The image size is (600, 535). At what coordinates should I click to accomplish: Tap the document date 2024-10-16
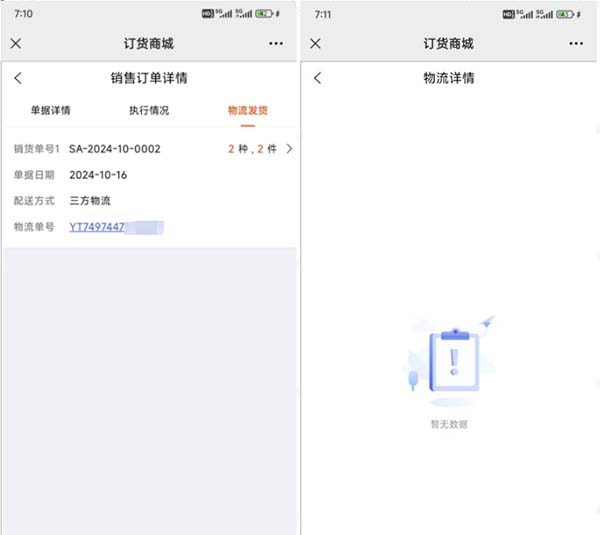coord(98,175)
